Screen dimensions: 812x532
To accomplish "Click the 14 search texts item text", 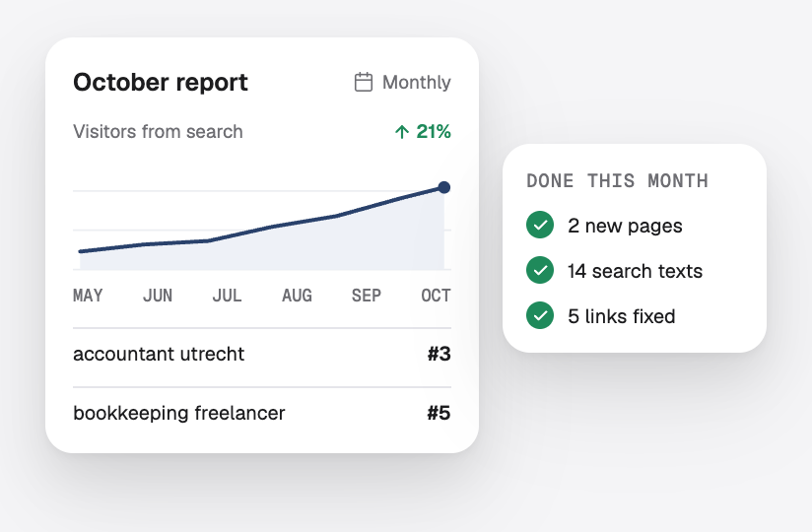I will tap(635, 271).
